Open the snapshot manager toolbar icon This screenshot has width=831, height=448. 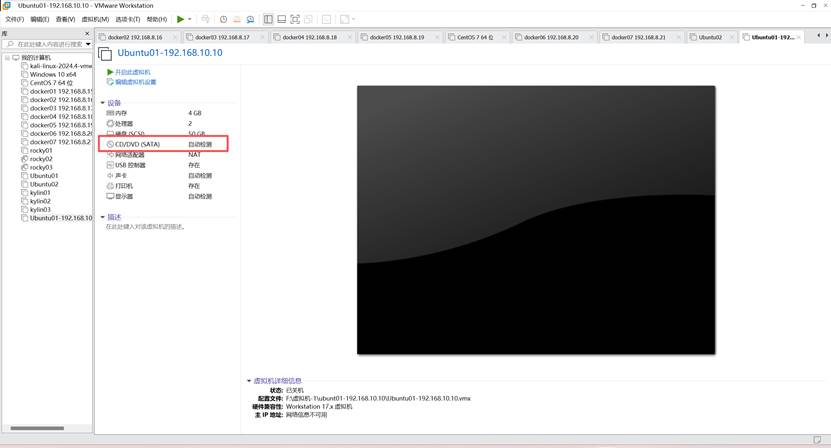click(x=250, y=19)
